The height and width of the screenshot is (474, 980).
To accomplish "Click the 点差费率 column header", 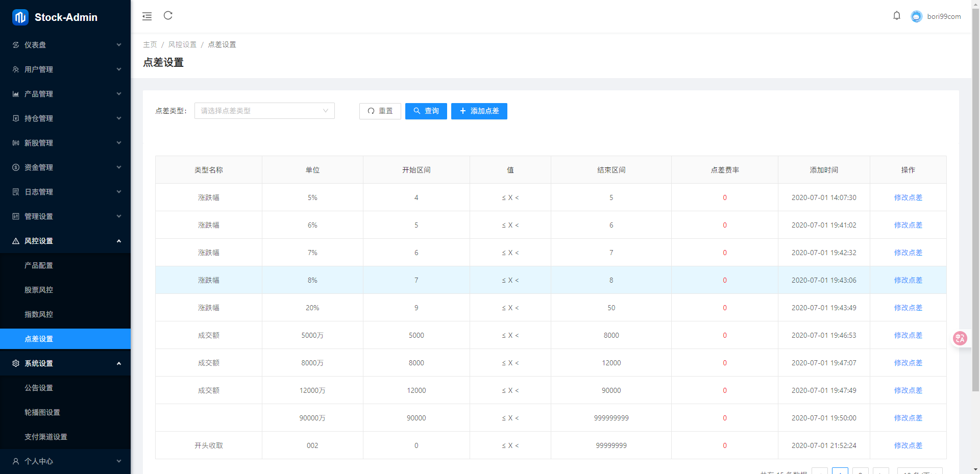I will click(725, 170).
